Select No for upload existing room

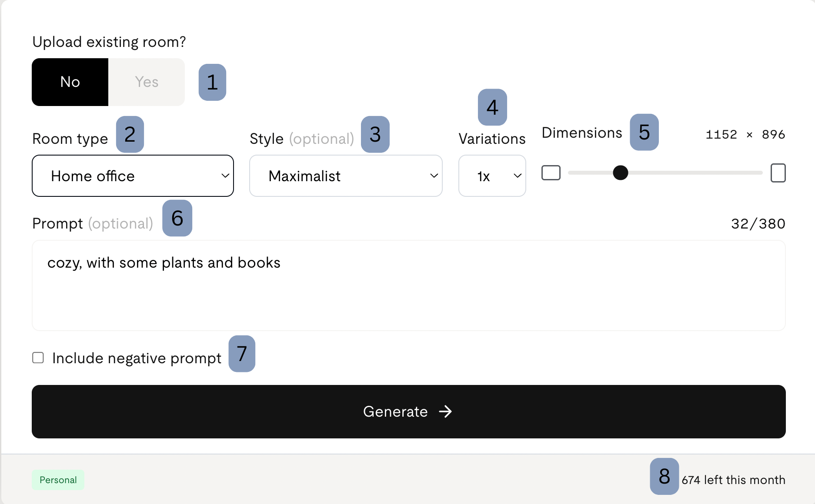[x=70, y=82]
